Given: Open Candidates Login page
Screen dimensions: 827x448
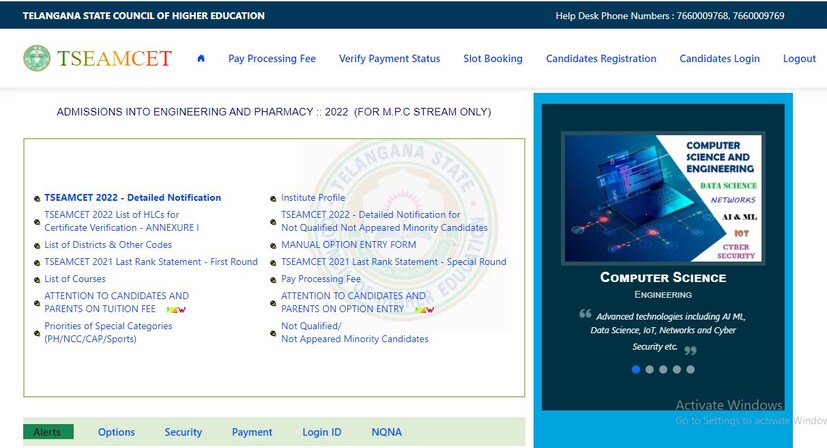Looking at the screenshot, I should (719, 59).
